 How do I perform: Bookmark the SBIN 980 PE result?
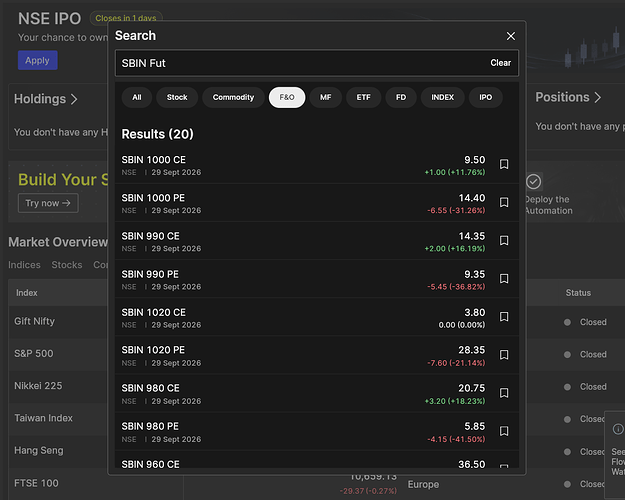click(504, 431)
